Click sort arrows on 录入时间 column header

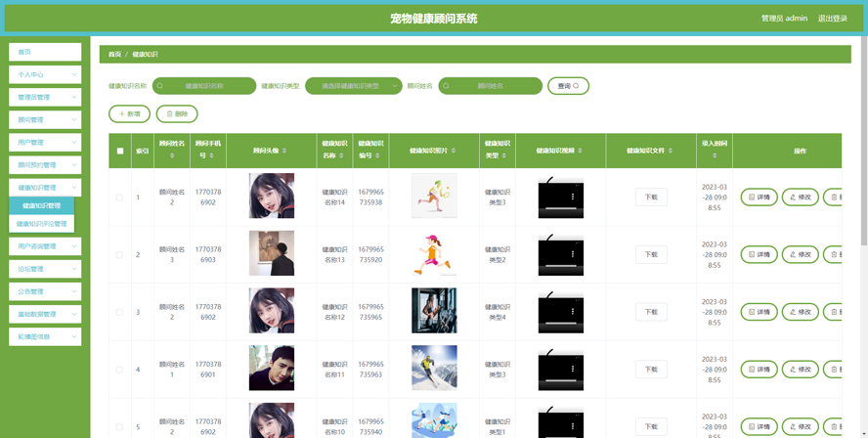click(715, 155)
